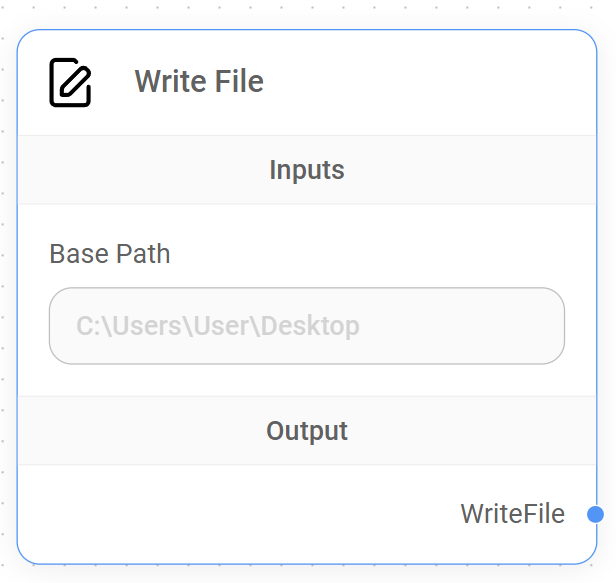Viewport: 616px width, 583px height.
Task: Focus the Base Path input field
Action: (x=307, y=326)
